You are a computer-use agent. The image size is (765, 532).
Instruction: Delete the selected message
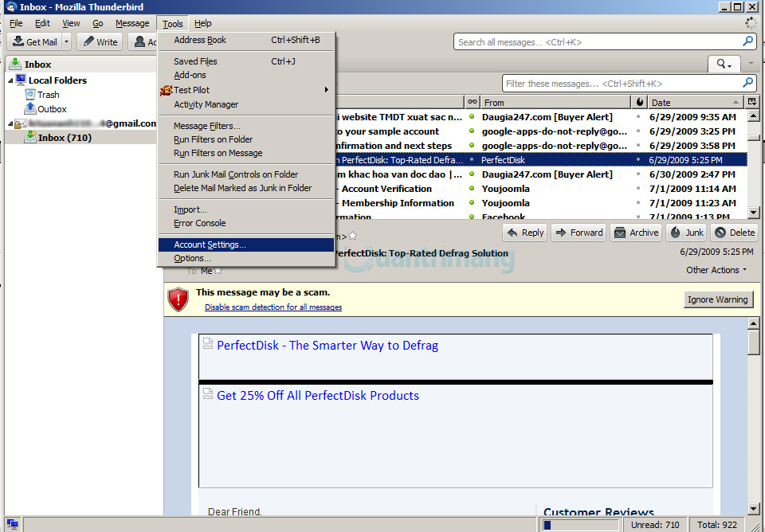tap(735, 233)
